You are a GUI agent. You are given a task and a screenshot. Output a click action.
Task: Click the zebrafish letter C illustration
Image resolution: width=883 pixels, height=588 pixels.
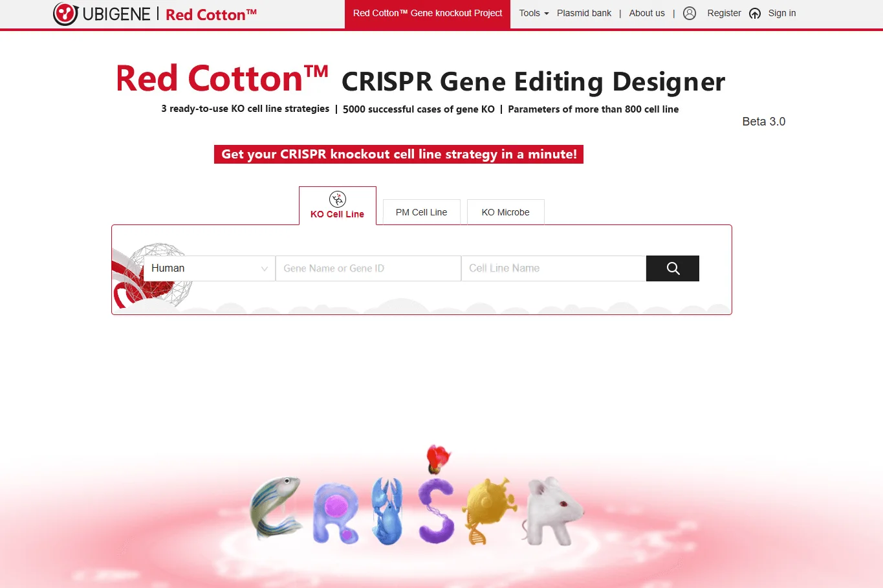[x=276, y=508]
